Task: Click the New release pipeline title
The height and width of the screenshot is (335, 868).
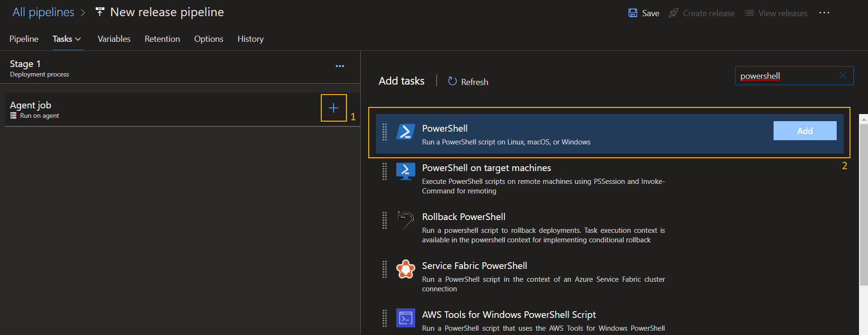Action: tap(167, 12)
